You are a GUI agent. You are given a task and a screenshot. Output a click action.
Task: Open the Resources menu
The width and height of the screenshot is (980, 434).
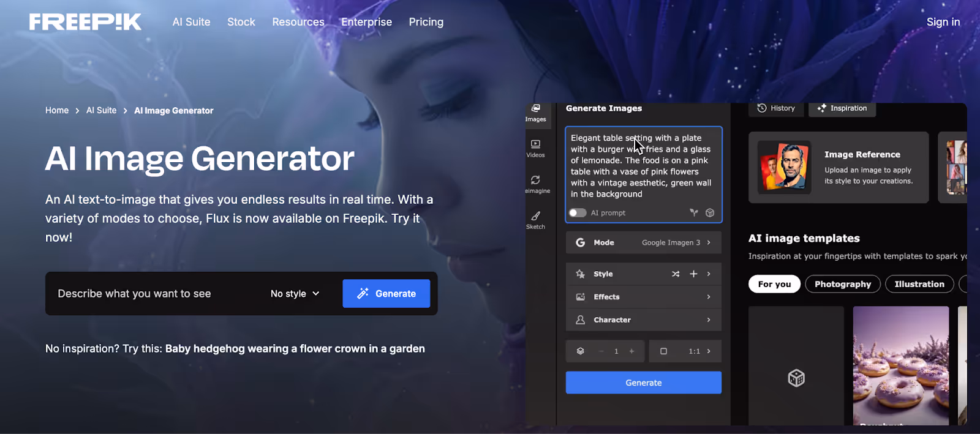(x=298, y=22)
